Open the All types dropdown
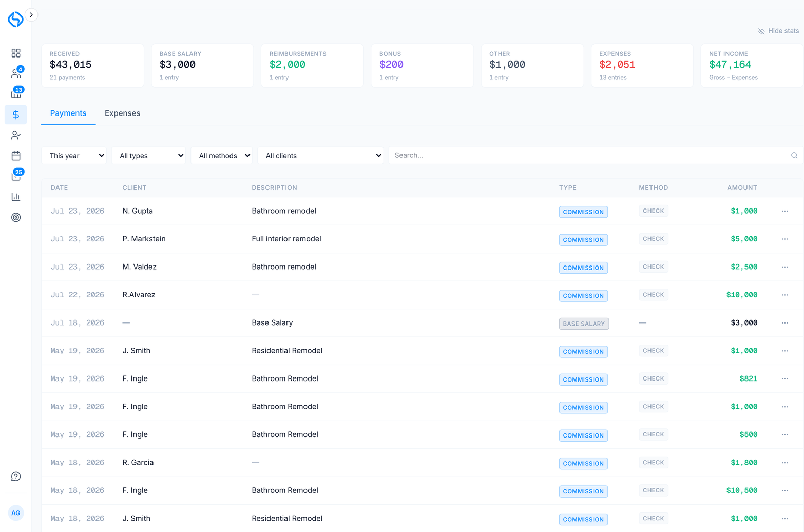Screen dimensions: 804x532 pyautogui.click(x=149, y=156)
